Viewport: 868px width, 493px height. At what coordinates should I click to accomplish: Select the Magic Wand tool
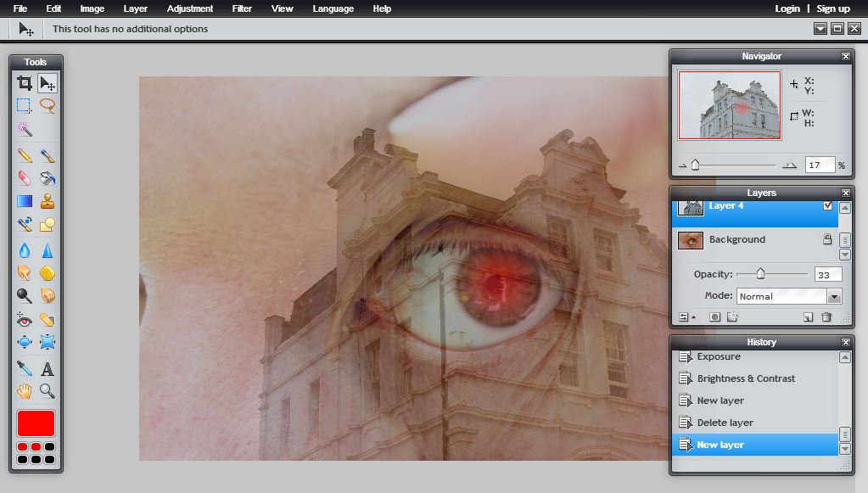(25, 129)
